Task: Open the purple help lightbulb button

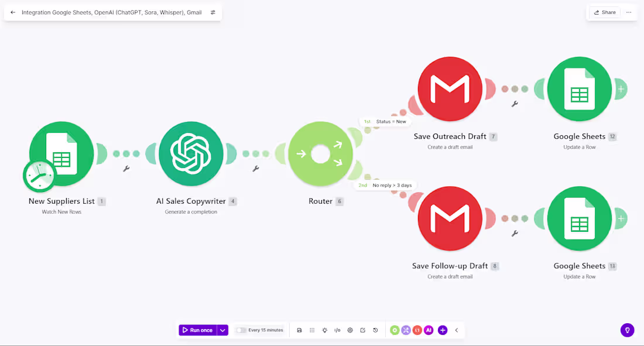Action: click(627, 330)
